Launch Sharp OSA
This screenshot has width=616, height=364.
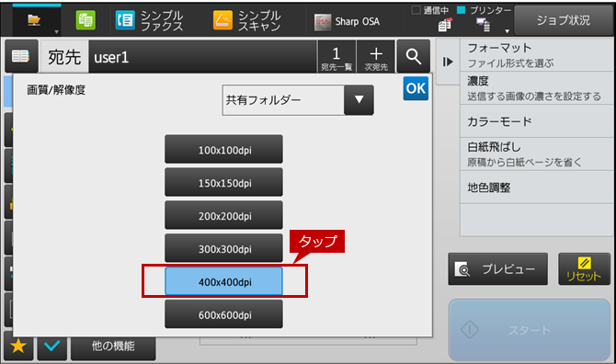(348, 21)
